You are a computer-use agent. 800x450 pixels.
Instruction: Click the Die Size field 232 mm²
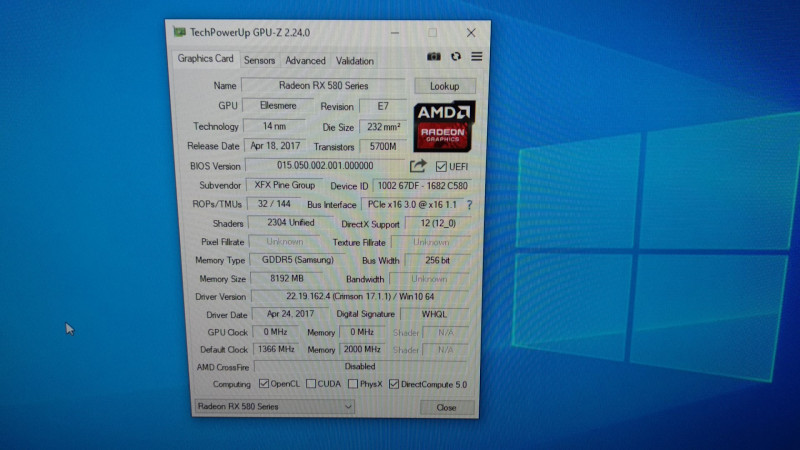[x=383, y=127]
